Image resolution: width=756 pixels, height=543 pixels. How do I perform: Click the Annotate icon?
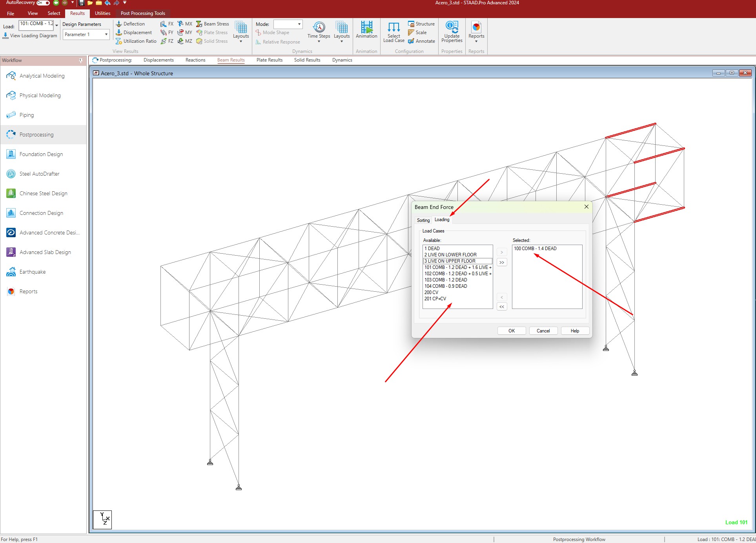pyautogui.click(x=411, y=41)
